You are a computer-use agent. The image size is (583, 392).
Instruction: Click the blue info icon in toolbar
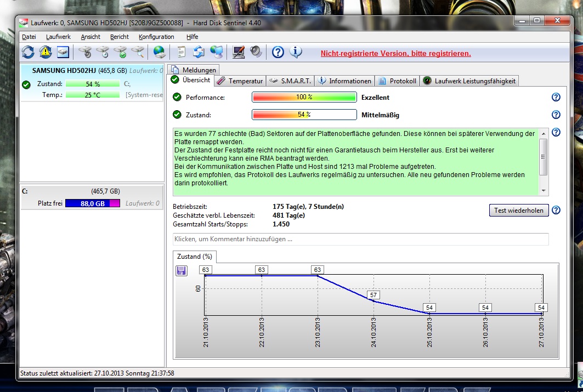(x=296, y=53)
